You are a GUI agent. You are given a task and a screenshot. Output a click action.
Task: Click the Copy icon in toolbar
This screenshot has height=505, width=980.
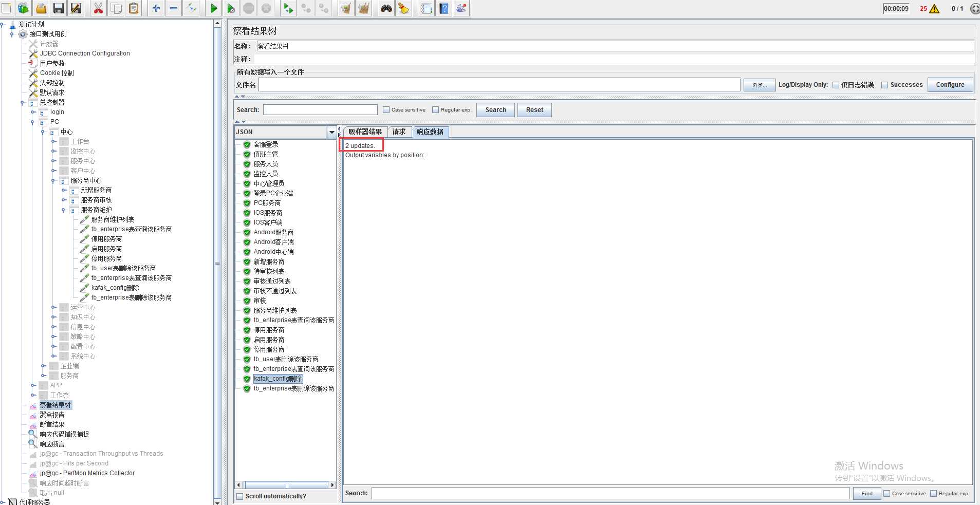[x=116, y=8]
